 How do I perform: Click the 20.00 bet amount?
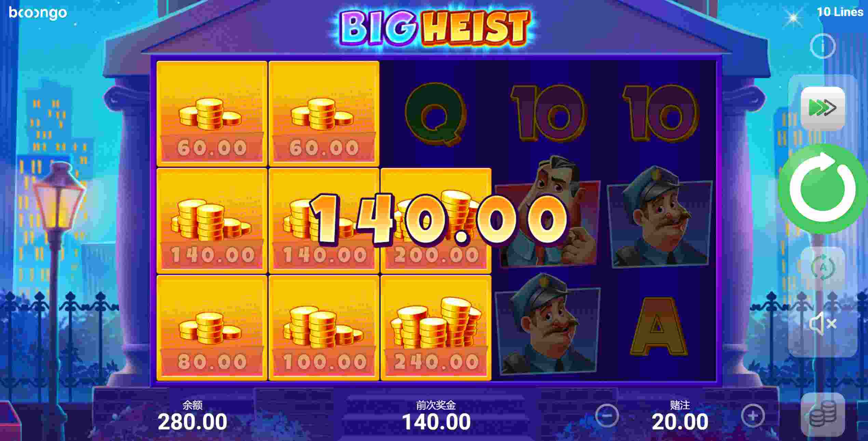pos(680,422)
